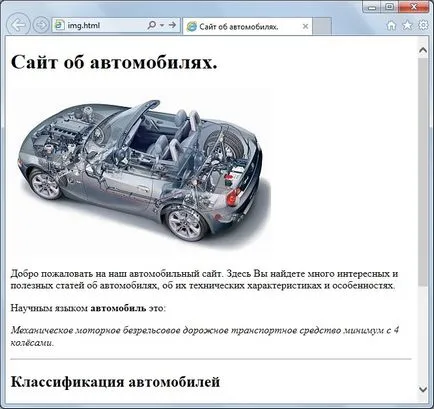
Task: Click the cutaway car image
Action: point(142,172)
